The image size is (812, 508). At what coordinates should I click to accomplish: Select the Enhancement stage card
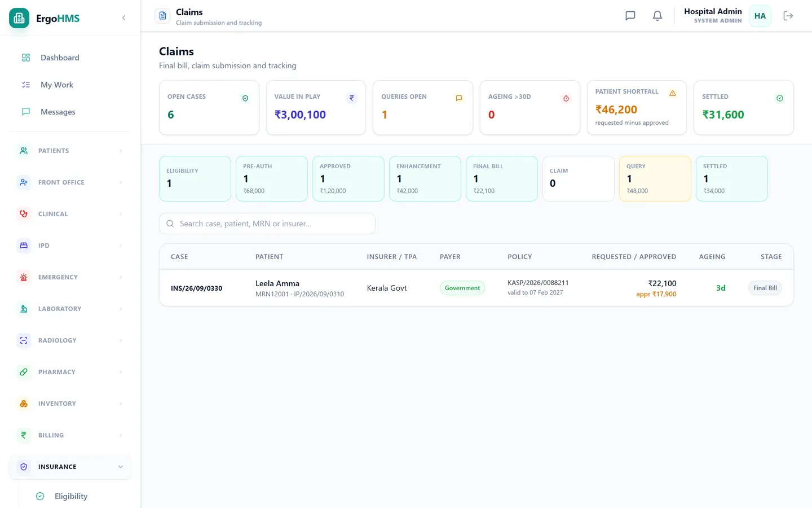click(x=425, y=178)
